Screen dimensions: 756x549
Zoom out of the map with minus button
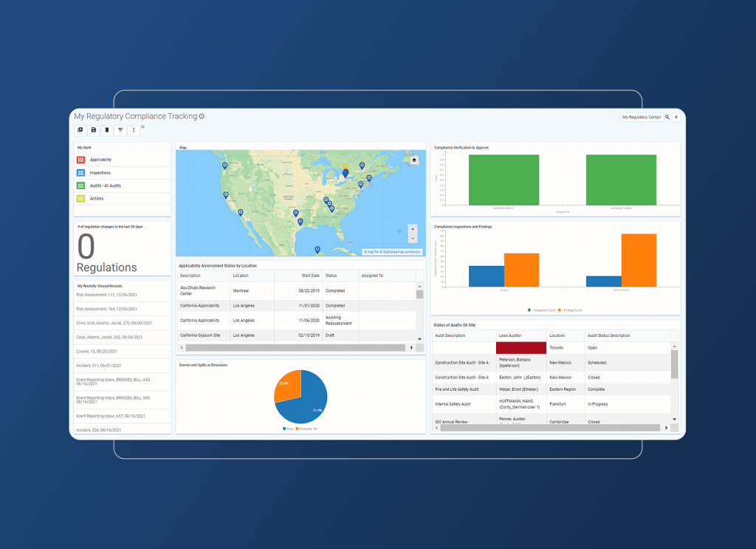point(412,238)
